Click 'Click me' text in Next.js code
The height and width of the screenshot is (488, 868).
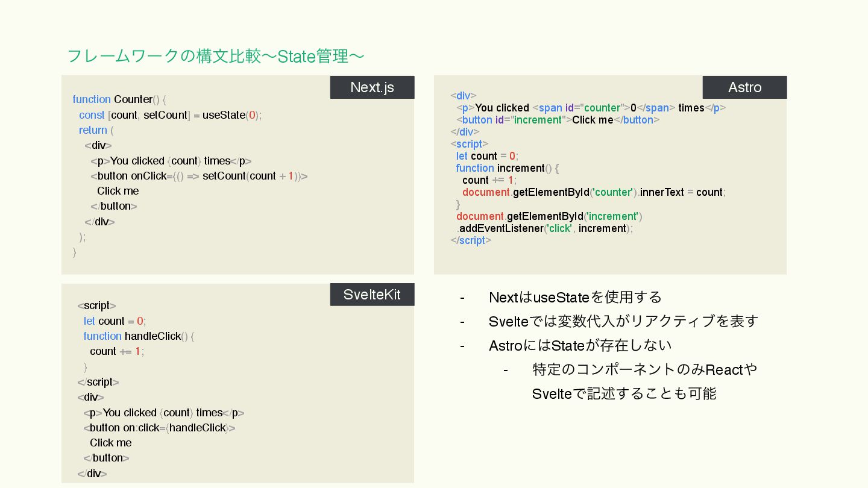pos(118,191)
